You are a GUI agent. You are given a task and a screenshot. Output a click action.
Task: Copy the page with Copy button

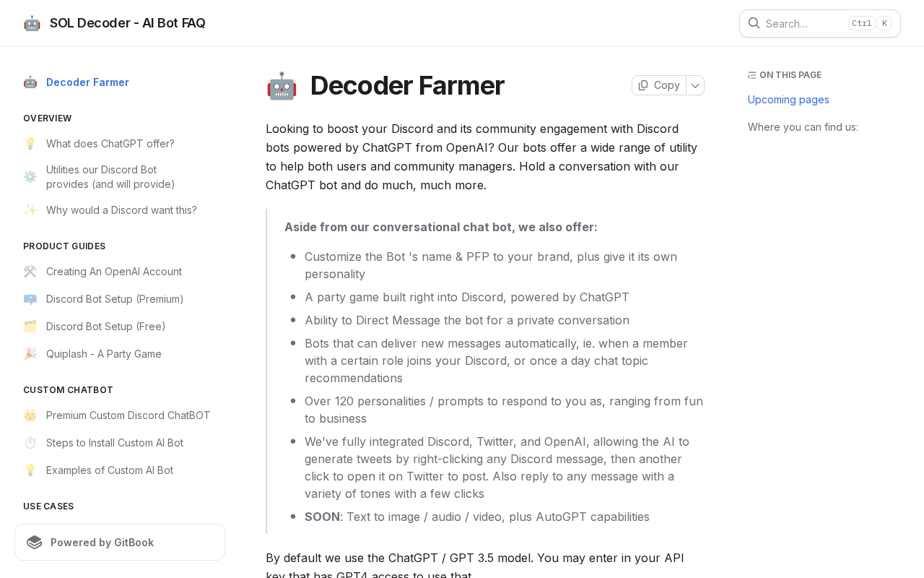click(659, 85)
